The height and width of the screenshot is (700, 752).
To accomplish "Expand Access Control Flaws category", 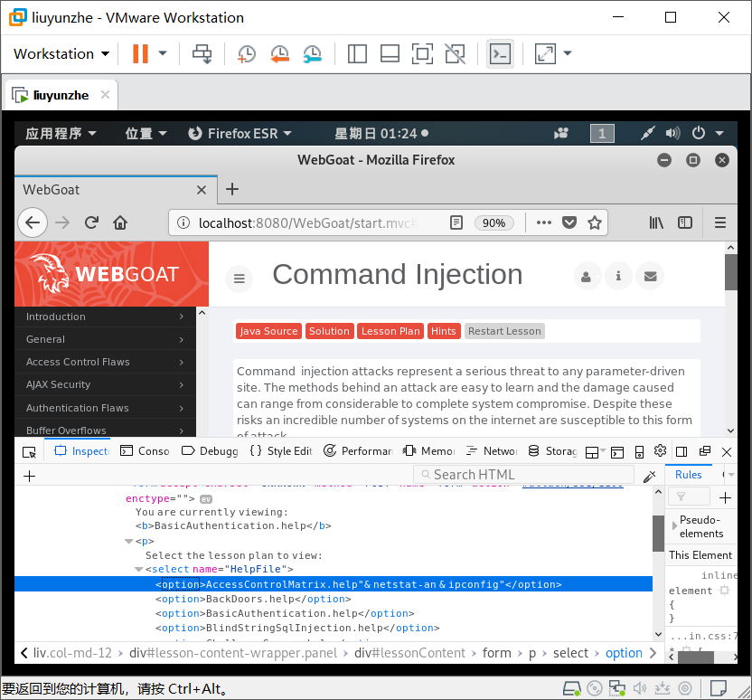I will tap(105, 362).
